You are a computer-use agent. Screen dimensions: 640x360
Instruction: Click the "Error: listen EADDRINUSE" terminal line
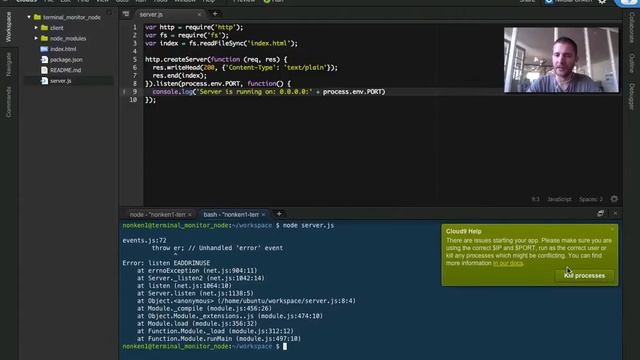coord(166,263)
